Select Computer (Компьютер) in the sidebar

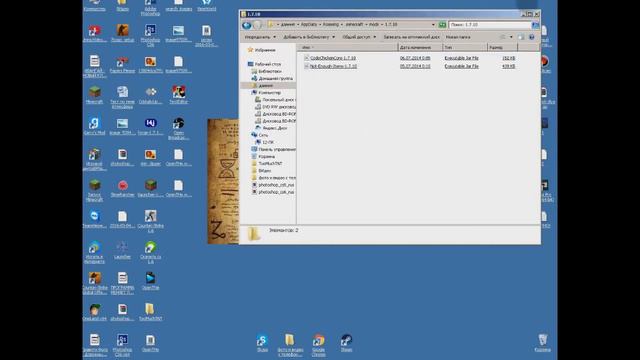[266, 93]
